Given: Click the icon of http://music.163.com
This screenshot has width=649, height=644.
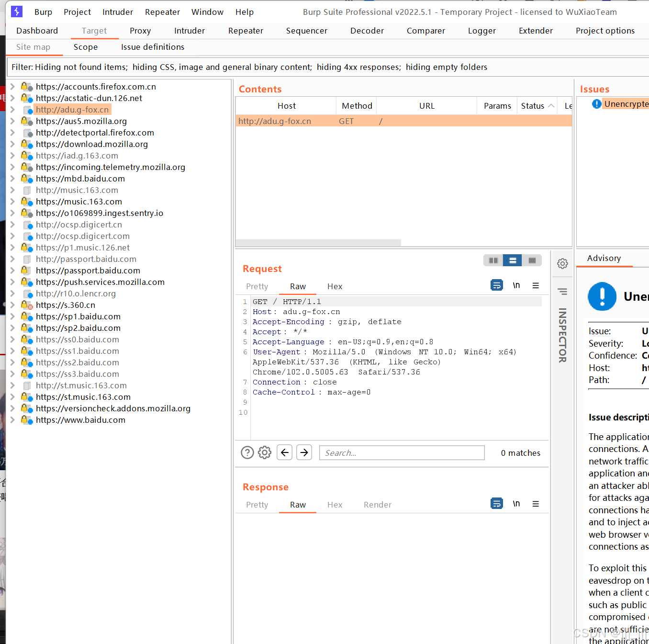Looking at the screenshot, I should (x=27, y=190).
